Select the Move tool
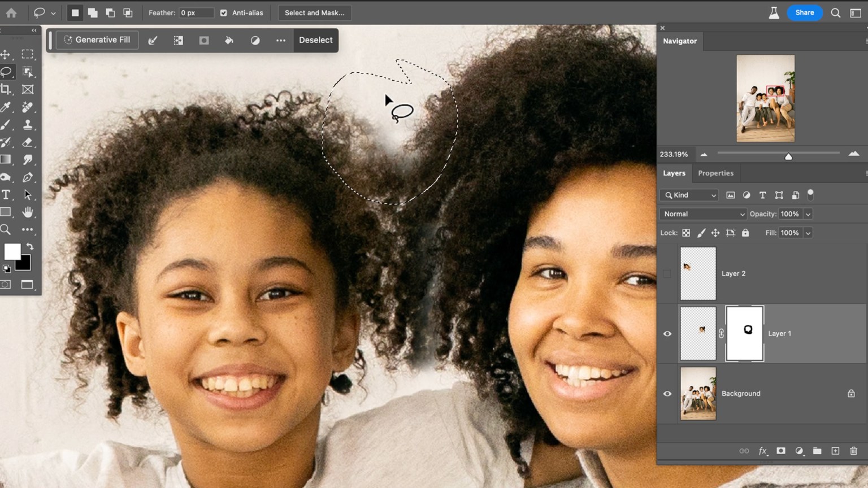This screenshot has height=488, width=868. click(6, 54)
